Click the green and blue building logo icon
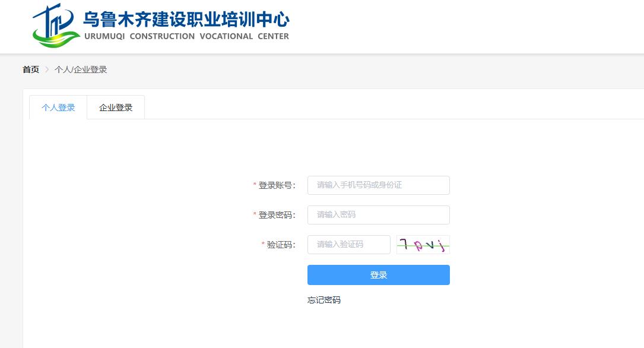 point(55,27)
